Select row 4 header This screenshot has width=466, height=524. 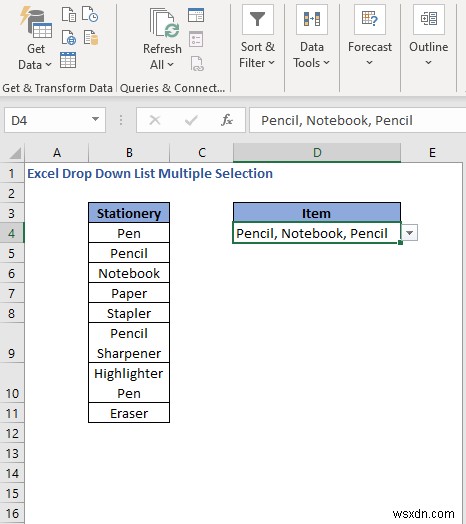pos(12,233)
